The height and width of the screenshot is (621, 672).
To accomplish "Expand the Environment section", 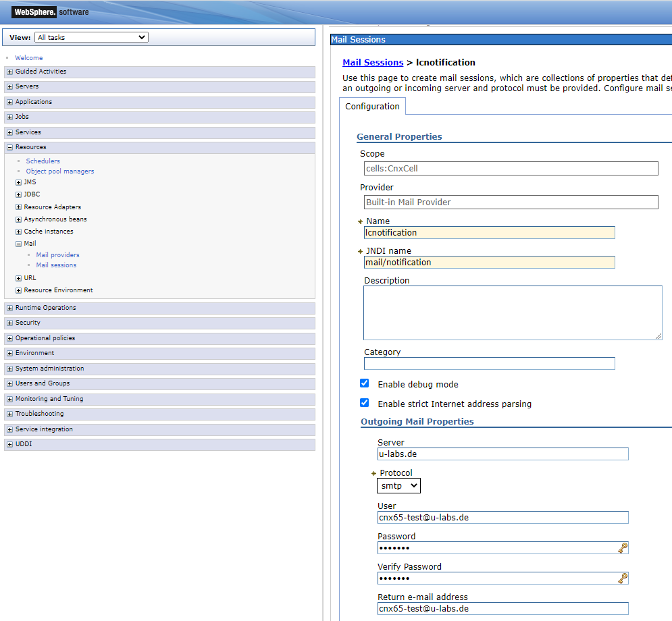I will (10, 353).
